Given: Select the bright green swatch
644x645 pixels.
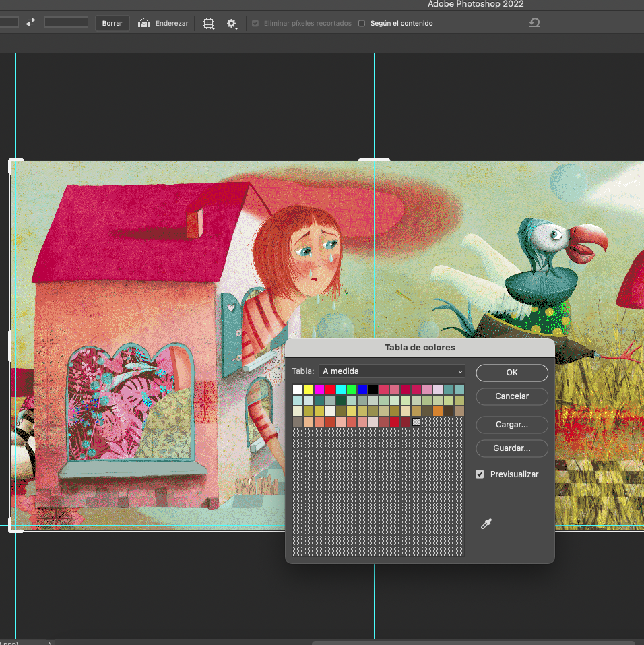Looking at the screenshot, I should coord(352,390).
